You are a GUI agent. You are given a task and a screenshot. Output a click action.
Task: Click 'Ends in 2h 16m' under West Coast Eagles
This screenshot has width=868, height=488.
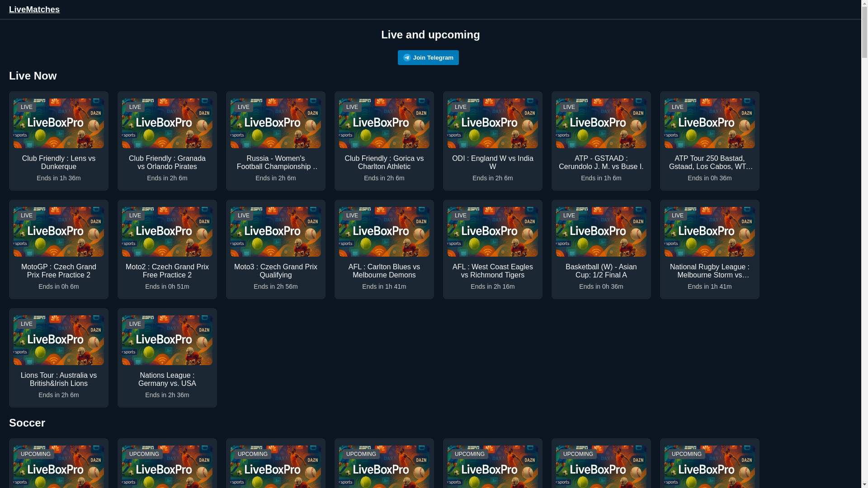point(493,286)
